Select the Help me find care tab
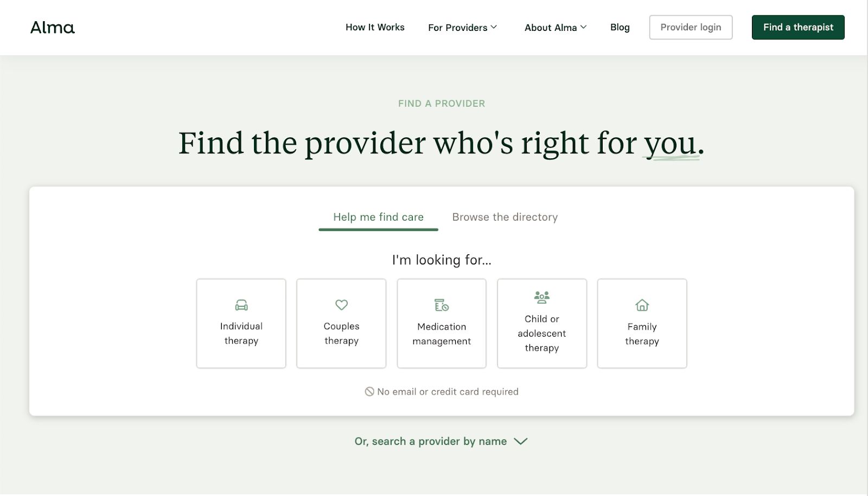The width and height of the screenshot is (868, 496). click(x=378, y=217)
